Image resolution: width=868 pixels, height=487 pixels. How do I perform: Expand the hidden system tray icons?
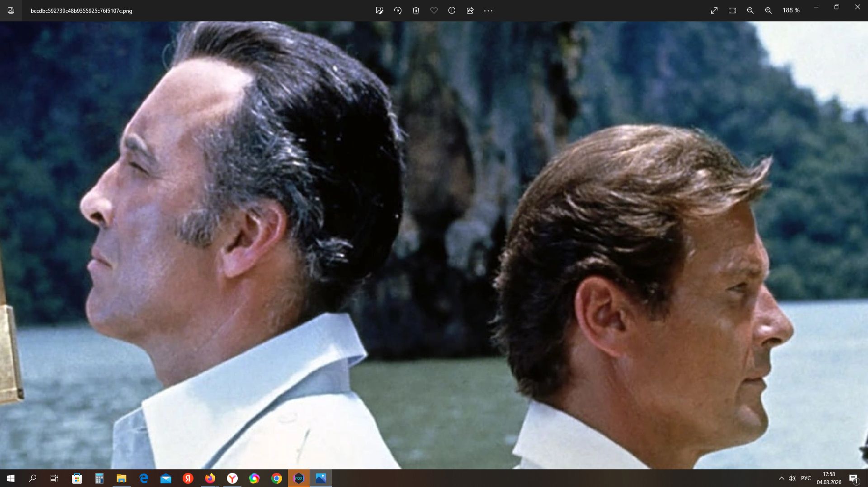[x=781, y=478]
